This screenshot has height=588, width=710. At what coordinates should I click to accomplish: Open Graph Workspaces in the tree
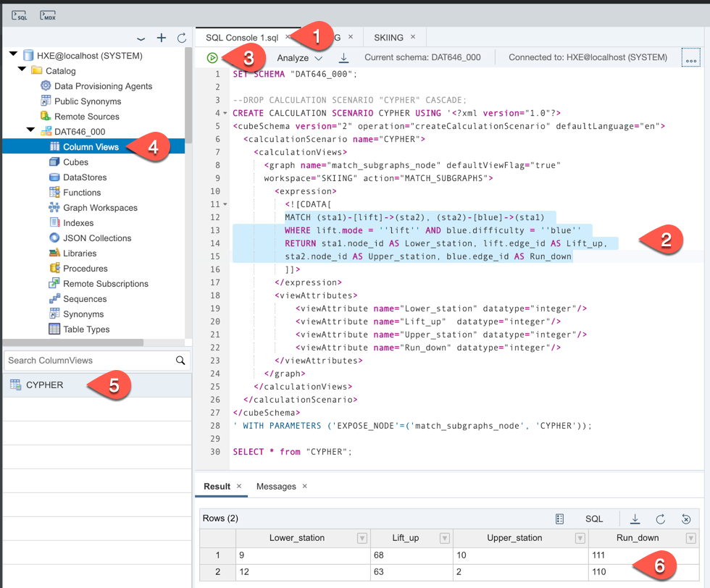pyautogui.click(x=101, y=208)
